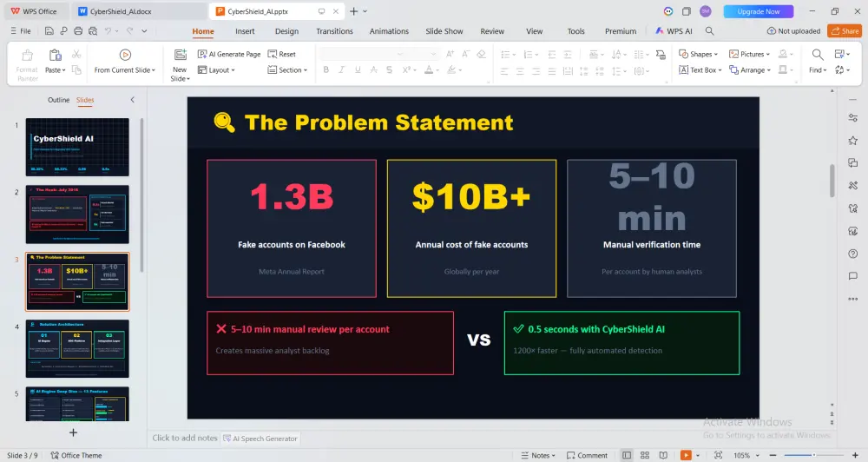Click the orange Share button
Viewport: 868px width, 462px height.
pyautogui.click(x=845, y=31)
